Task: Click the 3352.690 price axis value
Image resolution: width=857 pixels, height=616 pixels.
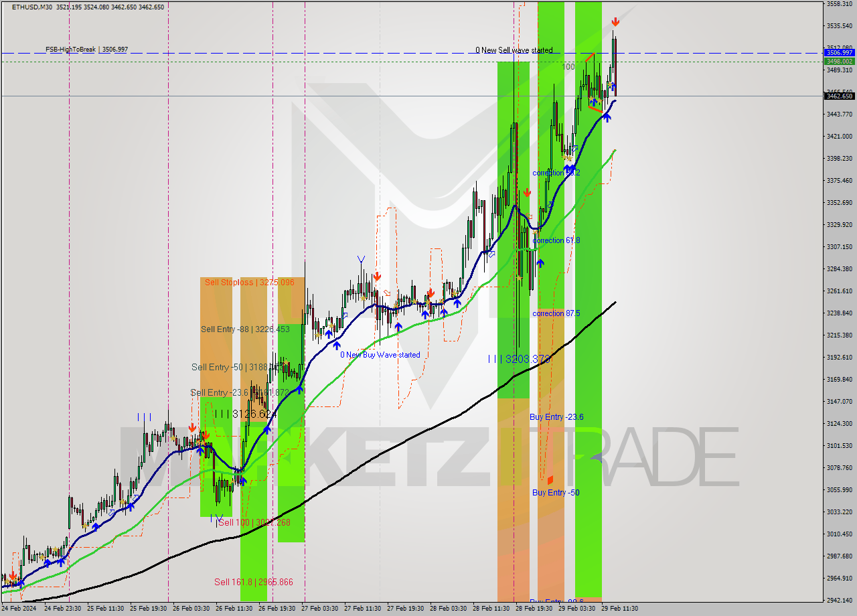Action: click(839, 203)
